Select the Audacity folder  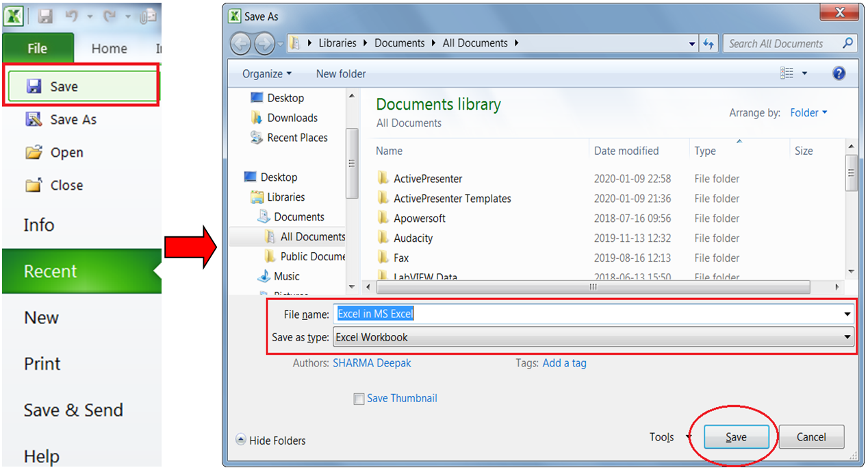point(413,238)
